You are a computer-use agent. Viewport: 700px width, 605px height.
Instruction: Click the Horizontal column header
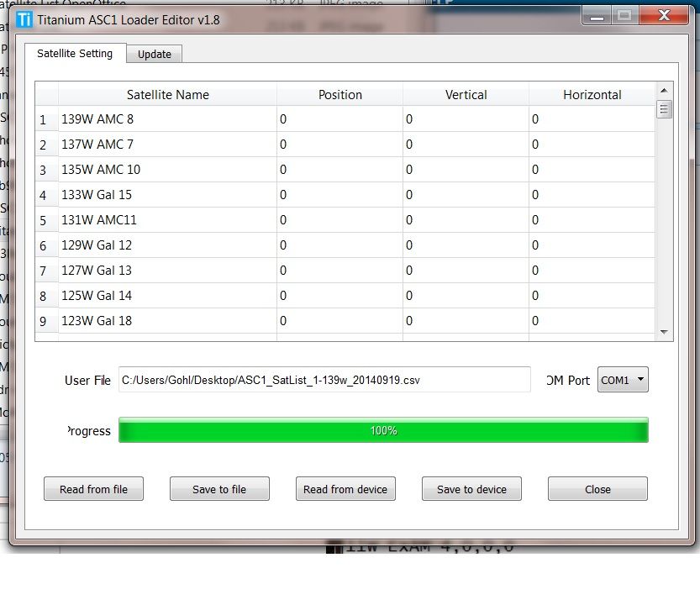pos(592,94)
